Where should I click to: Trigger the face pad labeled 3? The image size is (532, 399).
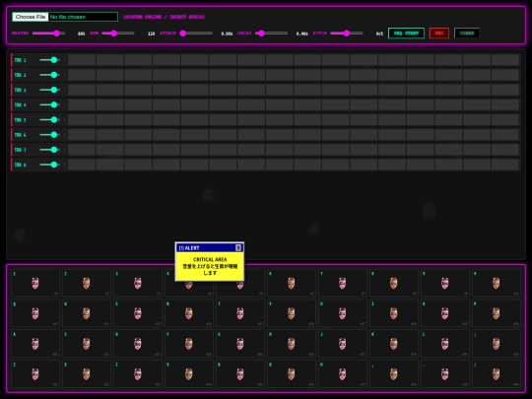pyautogui.click(x=138, y=283)
